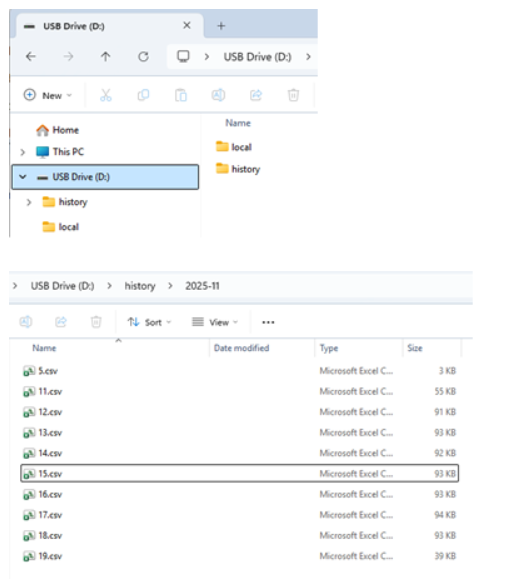
Task: Collapse the USB Drive (D:) tree node
Action: pyautogui.click(x=22, y=177)
